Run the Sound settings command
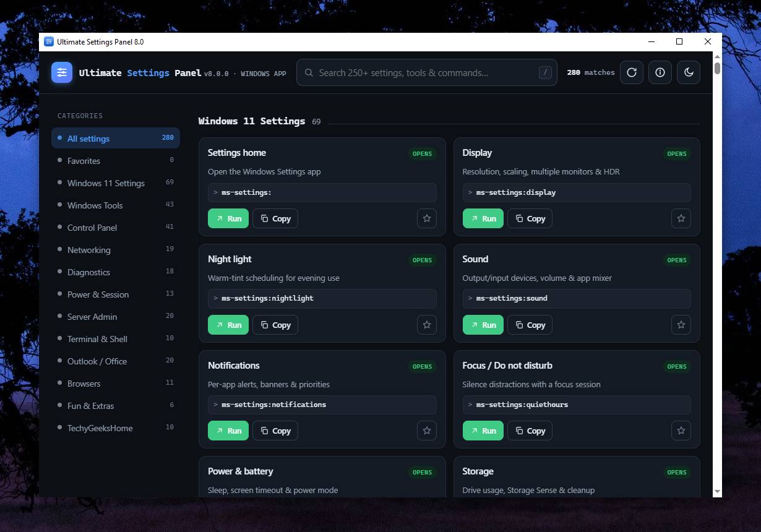761x532 pixels. [483, 325]
